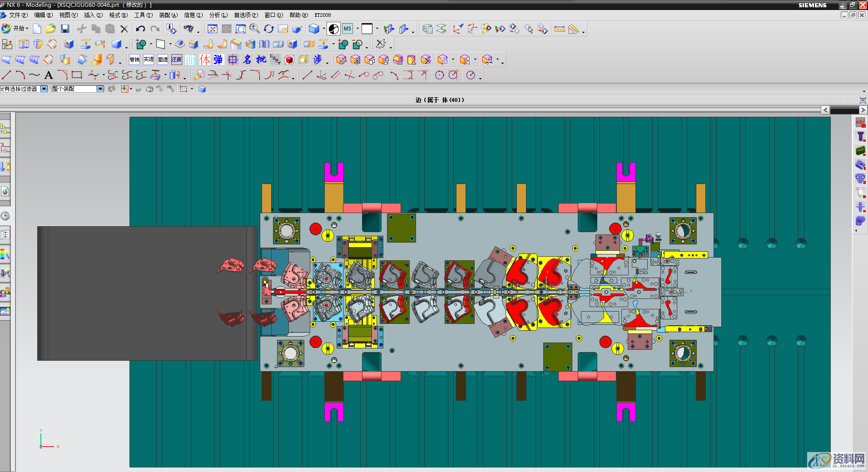
Task: Select the Text 'A' curve tool
Action: tap(49, 75)
